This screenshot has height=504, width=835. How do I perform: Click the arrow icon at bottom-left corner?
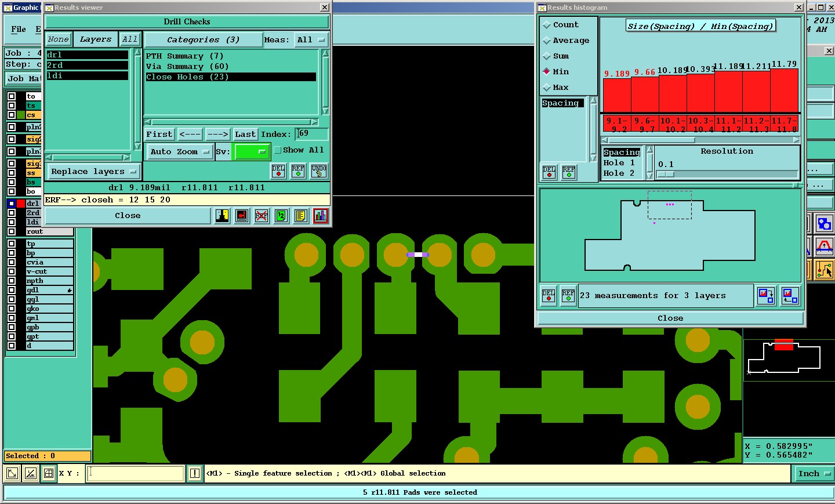click(x=12, y=473)
